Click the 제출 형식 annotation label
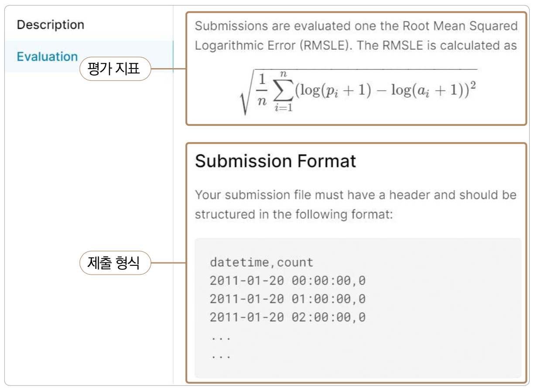Image resolution: width=534 pixels, height=392 pixels. pos(115,263)
